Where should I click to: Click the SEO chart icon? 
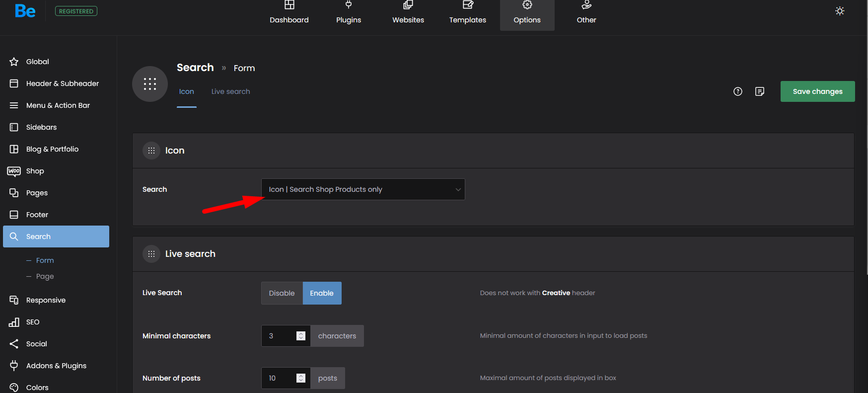(14, 322)
